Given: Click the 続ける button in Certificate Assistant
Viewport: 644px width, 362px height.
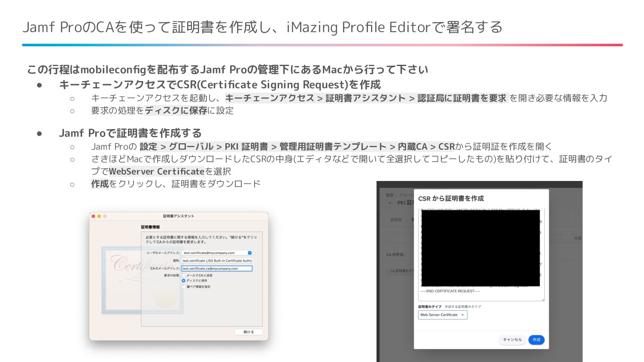Looking at the screenshot, I should [249, 332].
